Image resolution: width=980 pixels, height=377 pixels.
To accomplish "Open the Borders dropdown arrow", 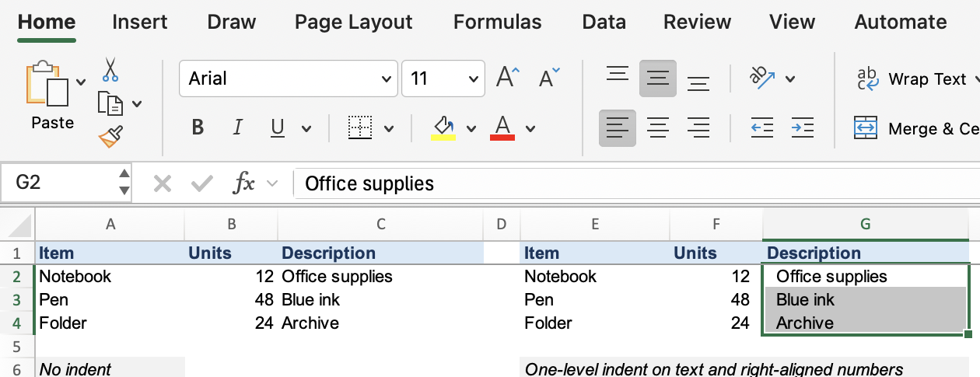I will pos(389,129).
